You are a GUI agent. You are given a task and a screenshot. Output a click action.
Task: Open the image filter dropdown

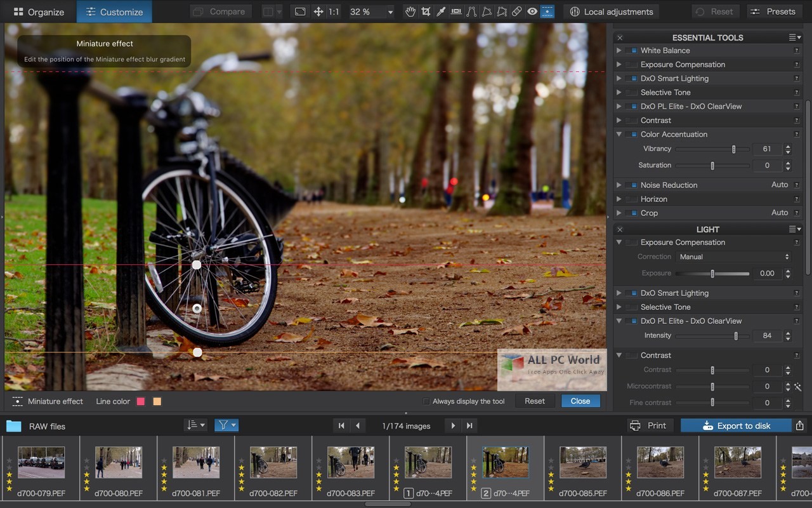tap(226, 425)
